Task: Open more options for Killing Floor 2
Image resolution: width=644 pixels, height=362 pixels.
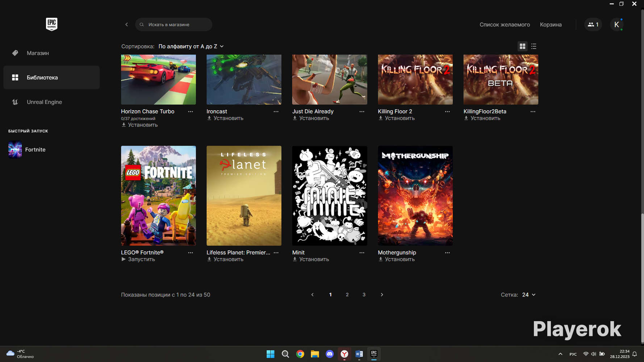Action: pos(447,111)
